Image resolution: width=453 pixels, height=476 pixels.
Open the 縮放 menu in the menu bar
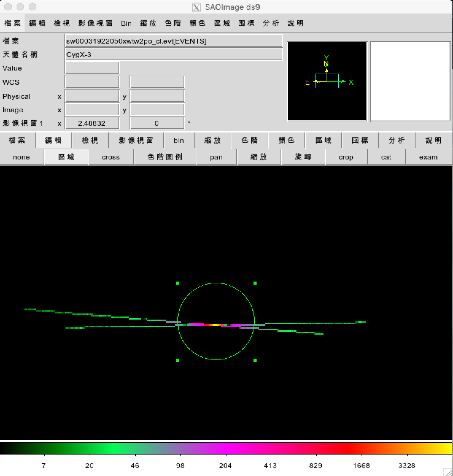pos(148,23)
